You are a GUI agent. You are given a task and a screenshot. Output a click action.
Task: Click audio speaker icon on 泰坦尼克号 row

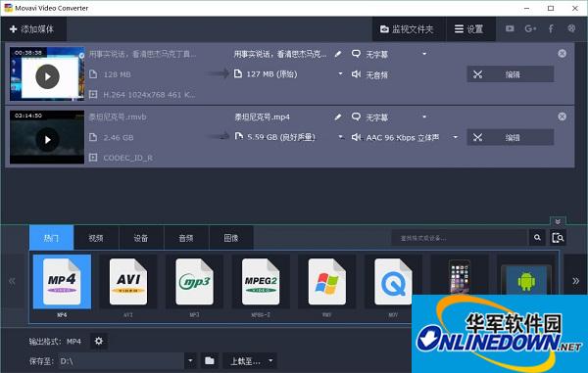[356, 137]
